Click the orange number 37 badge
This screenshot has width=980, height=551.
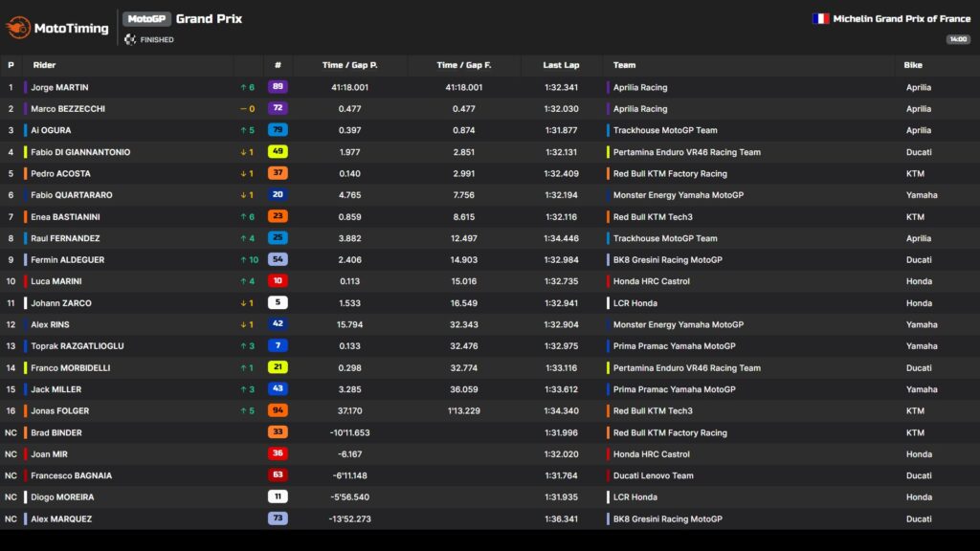click(278, 173)
